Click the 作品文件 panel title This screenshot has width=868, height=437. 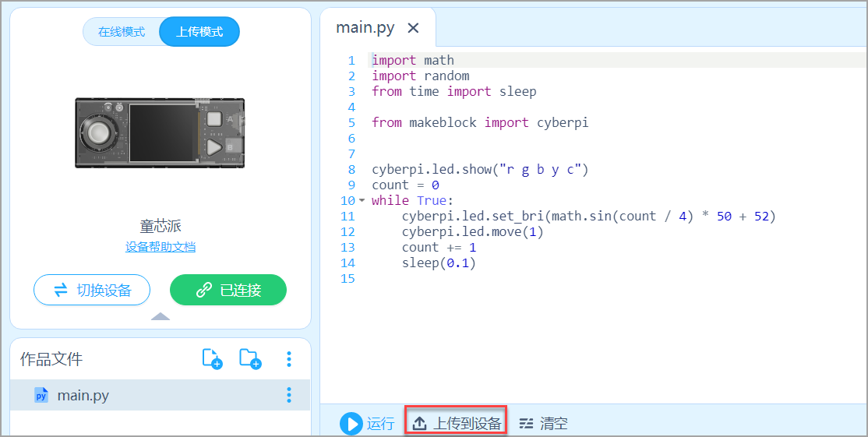click(51, 359)
